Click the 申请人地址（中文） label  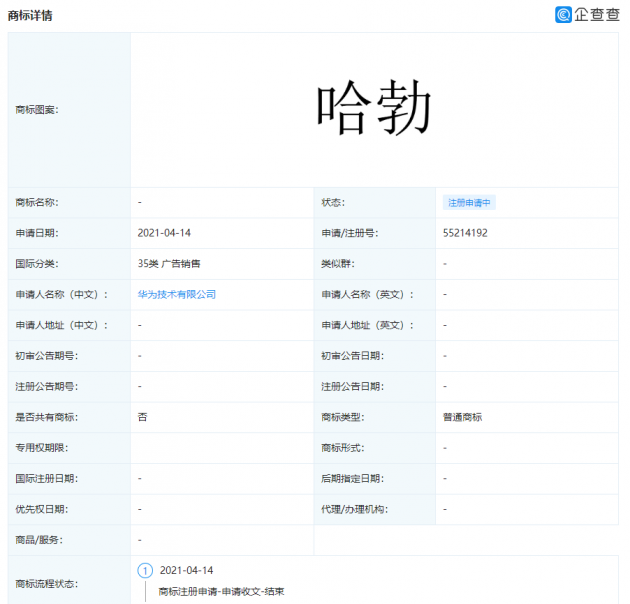pyautogui.click(x=61, y=325)
